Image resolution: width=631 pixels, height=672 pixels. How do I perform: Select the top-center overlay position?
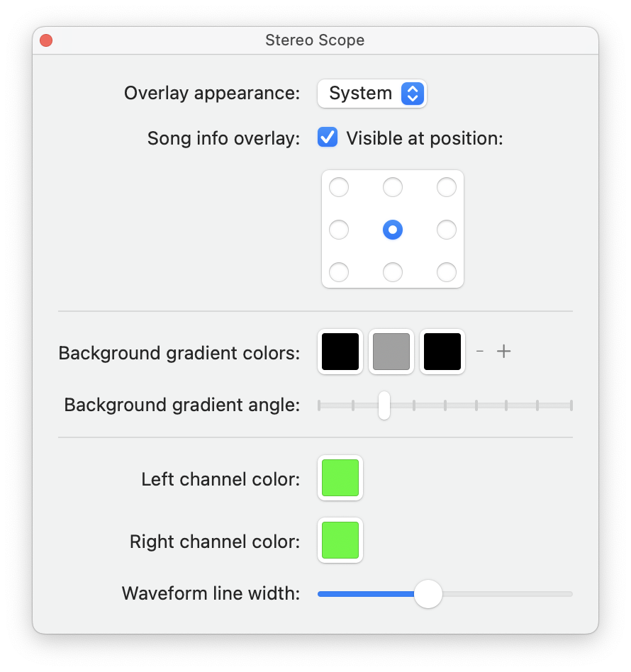point(392,187)
